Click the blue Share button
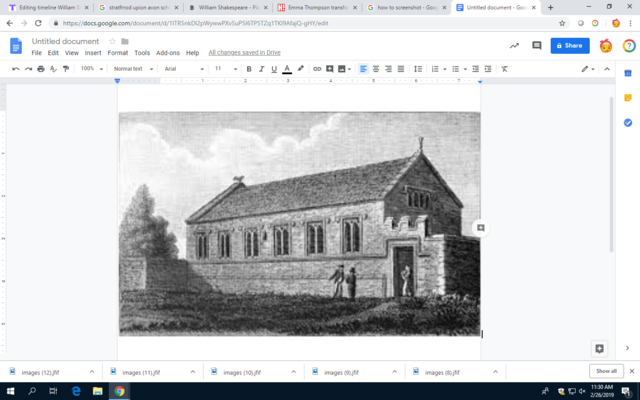640x400 pixels. click(x=570, y=46)
